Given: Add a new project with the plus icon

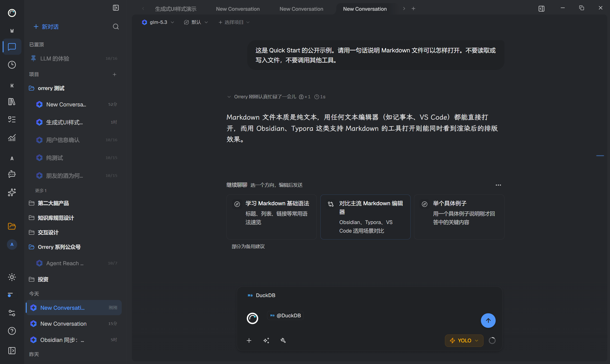Looking at the screenshot, I should [x=114, y=74].
